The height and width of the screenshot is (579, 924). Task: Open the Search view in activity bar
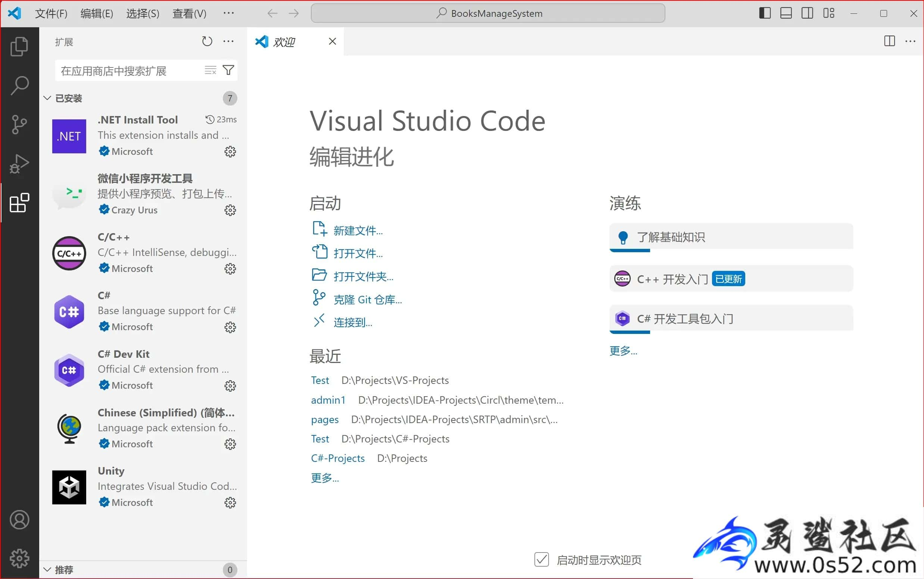click(19, 85)
